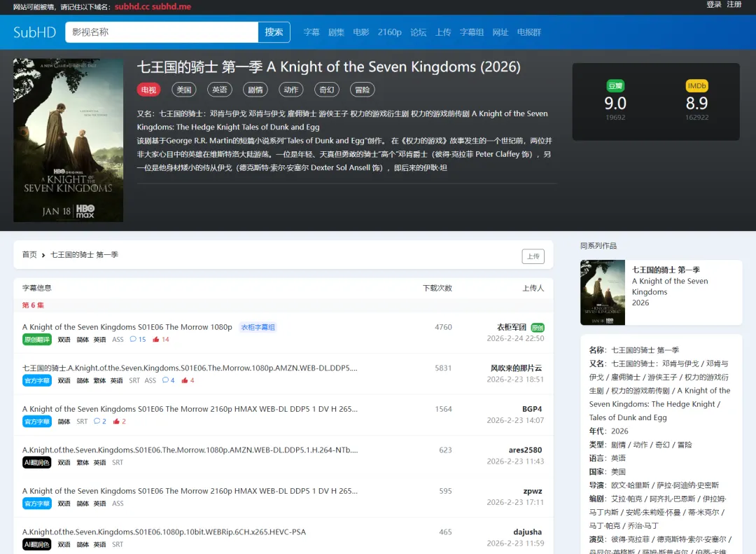Click the green 原创 badge next to 衣柜军团
The width and height of the screenshot is (756, 554).
(x=538, y=328)
